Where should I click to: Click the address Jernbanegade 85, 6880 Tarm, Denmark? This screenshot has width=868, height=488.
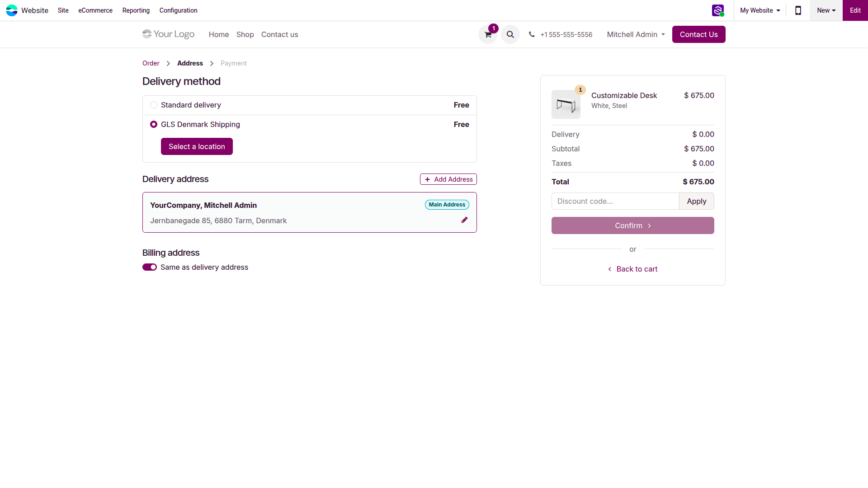click(218, 221)
